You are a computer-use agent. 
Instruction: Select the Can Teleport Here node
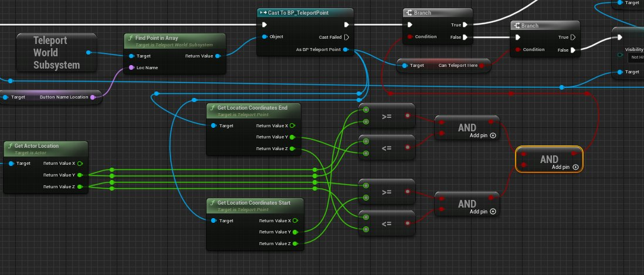(443, 66)
